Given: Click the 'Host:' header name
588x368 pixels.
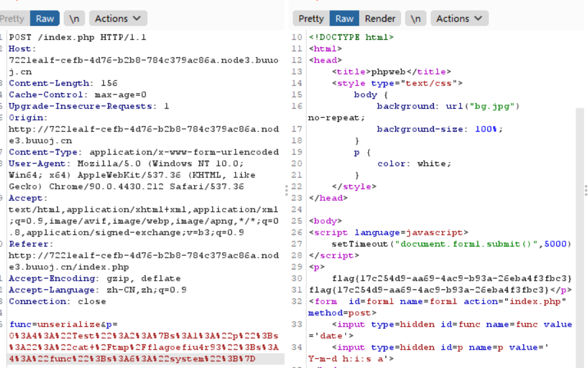Looking at the screenshot, I should 22,49.
